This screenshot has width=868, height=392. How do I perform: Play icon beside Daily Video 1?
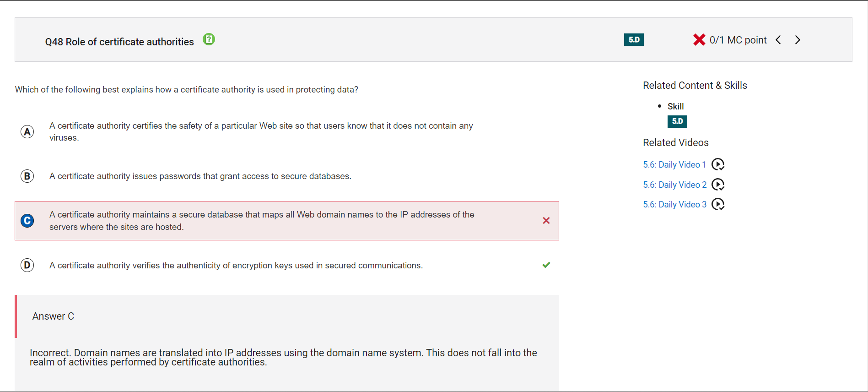(x=718, y=164)
